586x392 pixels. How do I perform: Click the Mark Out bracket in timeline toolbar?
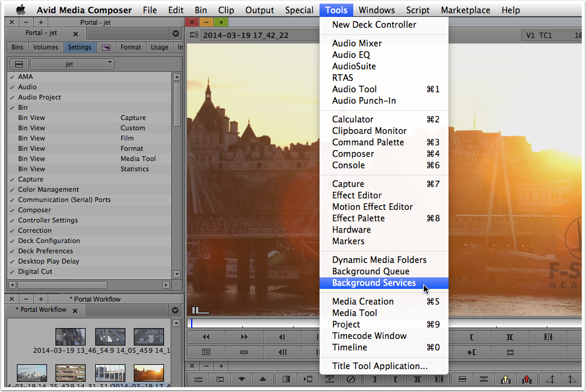374,379
